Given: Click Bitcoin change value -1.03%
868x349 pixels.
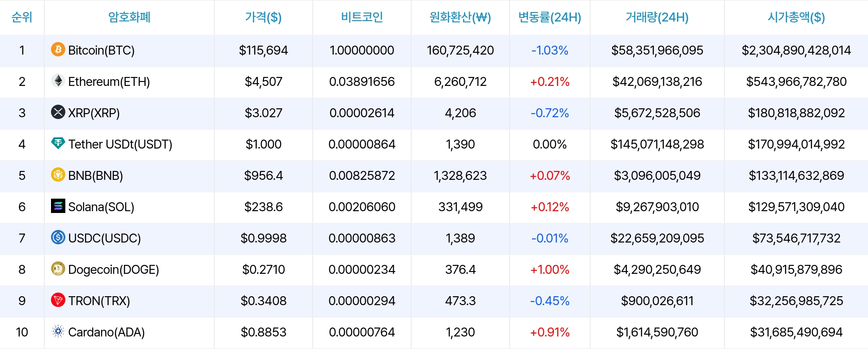Looking at the screenshot, I should 550,50.
